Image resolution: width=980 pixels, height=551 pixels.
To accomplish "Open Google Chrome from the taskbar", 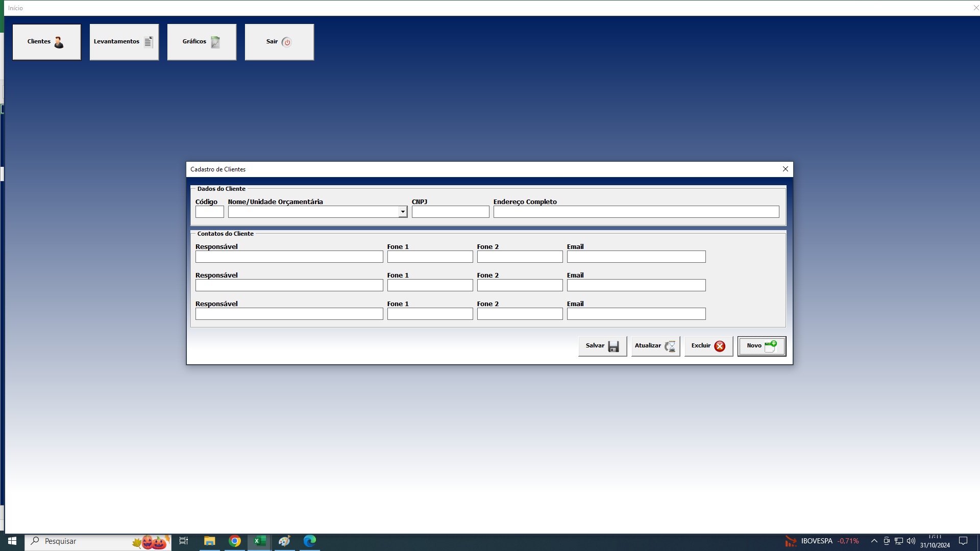I will [x=235, y=541].
